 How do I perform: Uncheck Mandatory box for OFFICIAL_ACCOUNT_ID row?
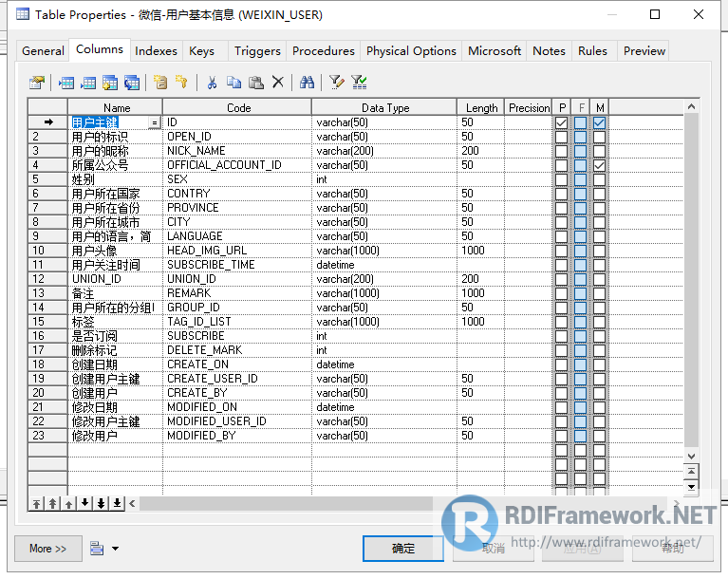[600, 165]
